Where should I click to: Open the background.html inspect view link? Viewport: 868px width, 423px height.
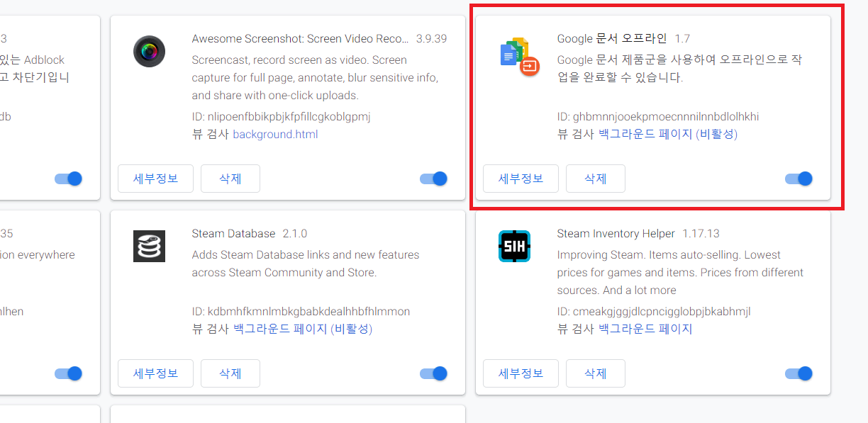275,134
